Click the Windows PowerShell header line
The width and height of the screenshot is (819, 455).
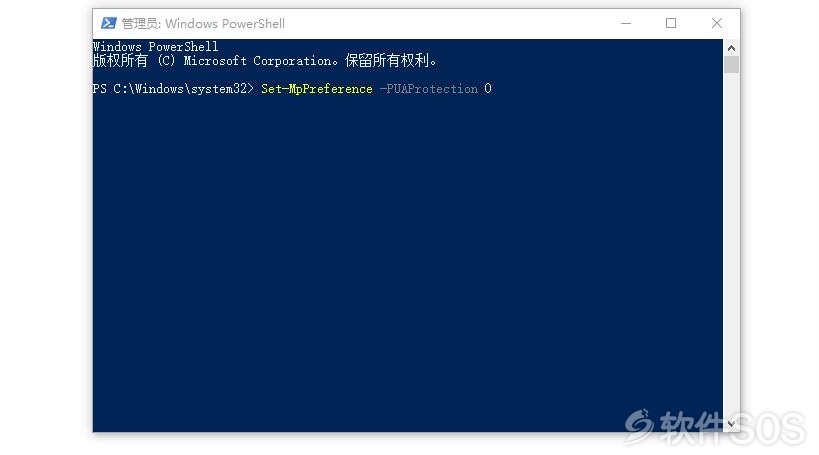[x=156, y=46]
